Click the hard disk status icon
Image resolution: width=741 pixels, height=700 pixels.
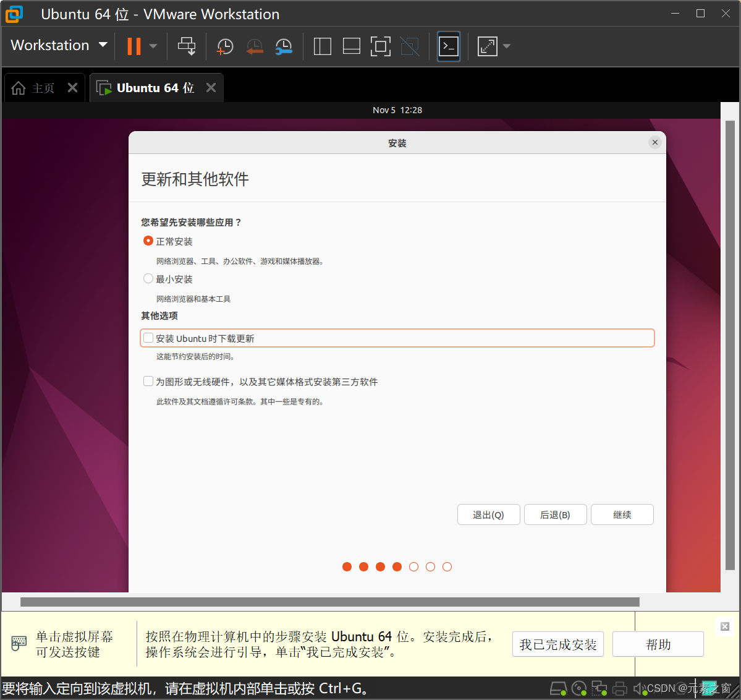click(558, 689)
